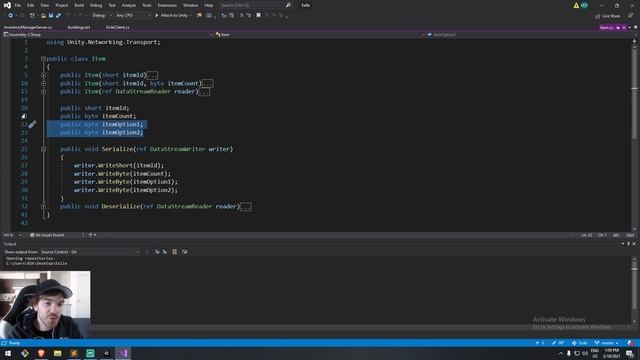
Task: Open the Debug configuration dropdown
Action: 101,16
